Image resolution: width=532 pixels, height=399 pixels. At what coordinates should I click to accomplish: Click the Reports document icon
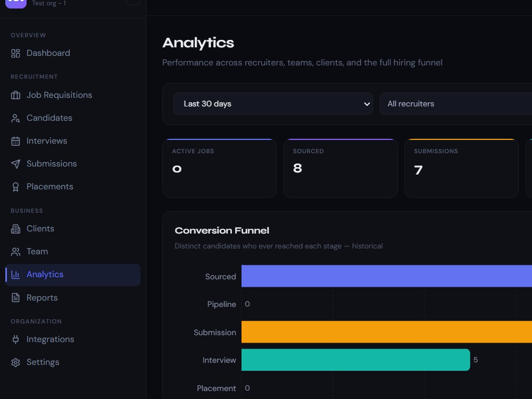pos(15,297)
